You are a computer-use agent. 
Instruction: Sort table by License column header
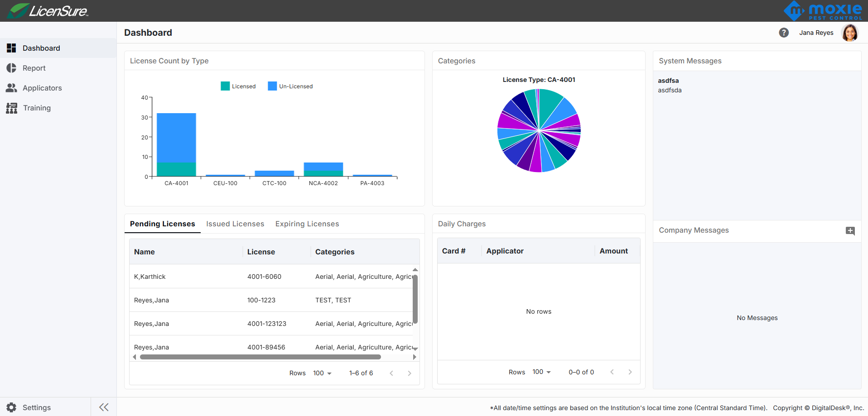[261, 252]
